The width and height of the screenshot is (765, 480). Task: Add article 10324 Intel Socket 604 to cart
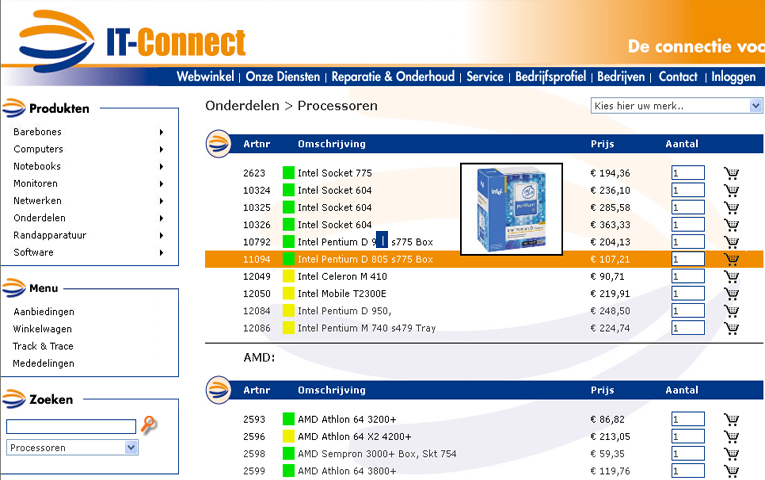pyautogui.click(x=731, y=190)
